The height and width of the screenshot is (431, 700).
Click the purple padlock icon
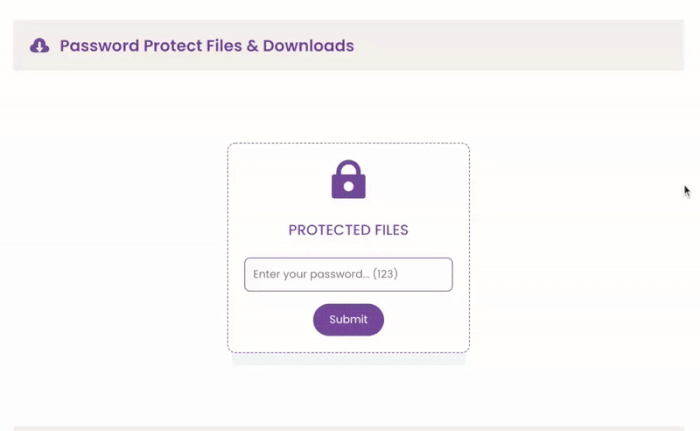(348, 179)
